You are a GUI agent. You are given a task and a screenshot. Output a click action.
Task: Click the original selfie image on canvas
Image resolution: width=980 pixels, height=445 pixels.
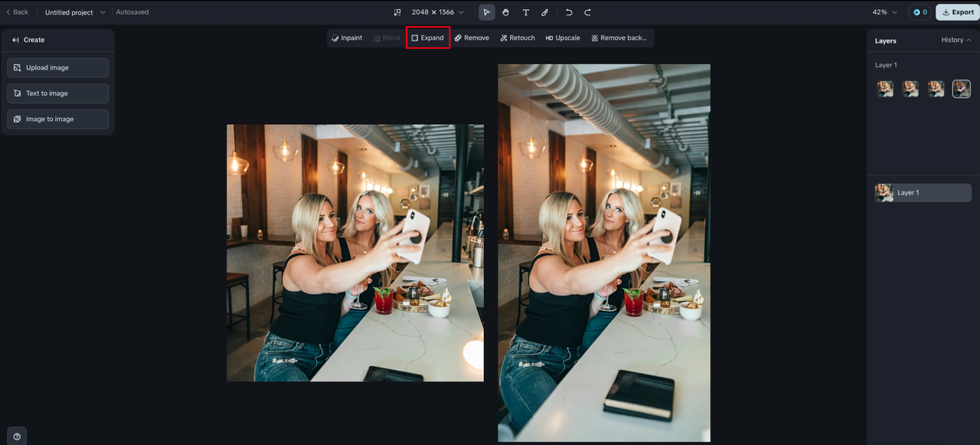click(x=355, y=253)
